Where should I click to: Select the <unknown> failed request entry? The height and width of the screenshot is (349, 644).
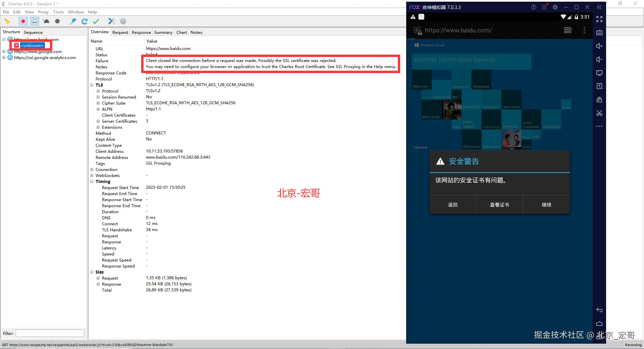(32, 45)
